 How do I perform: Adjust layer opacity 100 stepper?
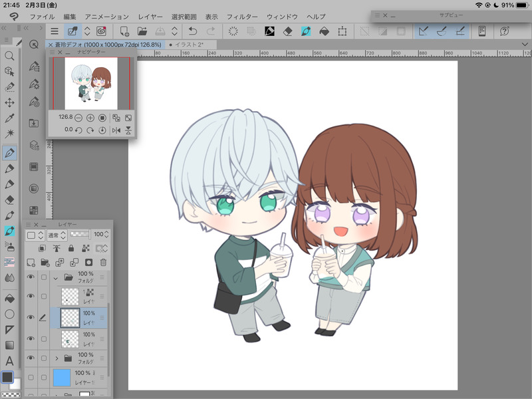pos(106,234)
